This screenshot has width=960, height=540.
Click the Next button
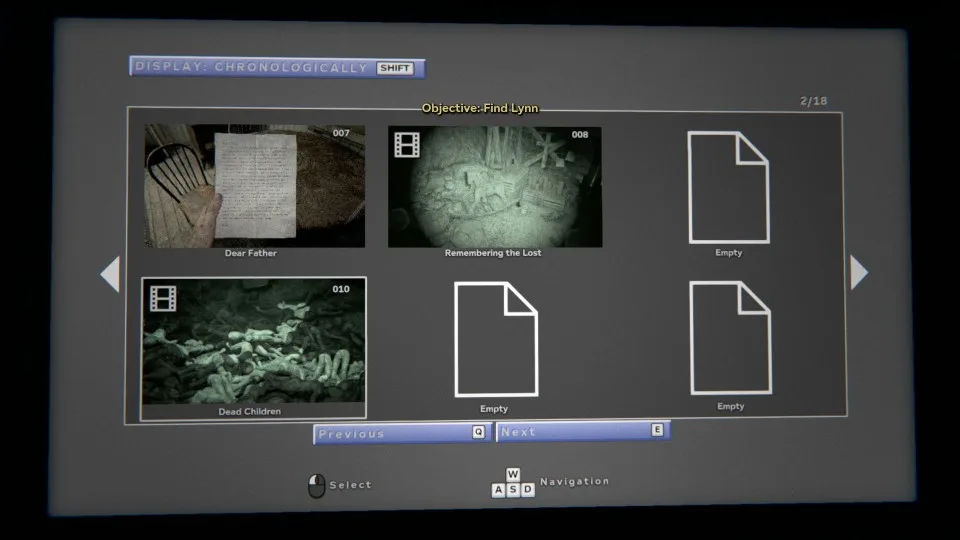click(x=583, y=431)
